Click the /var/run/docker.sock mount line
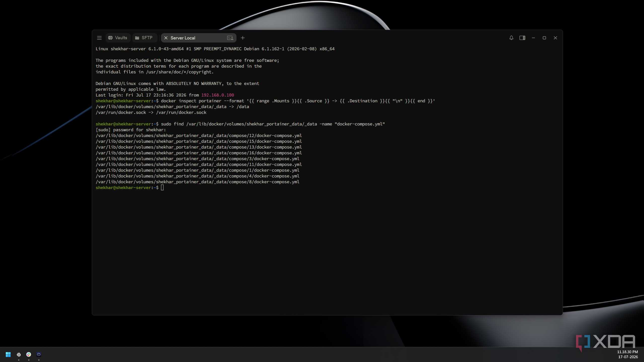644x362 pixels. [151, 112]
